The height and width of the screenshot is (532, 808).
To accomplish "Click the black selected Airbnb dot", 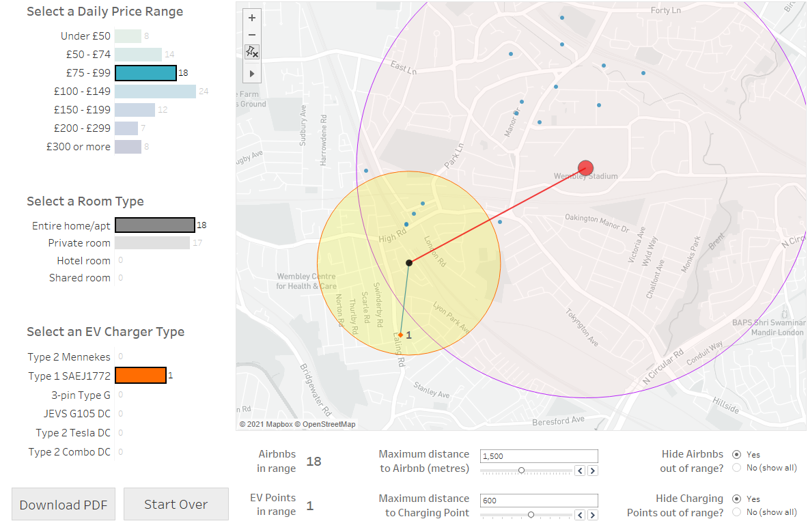I will pos(409,263).
